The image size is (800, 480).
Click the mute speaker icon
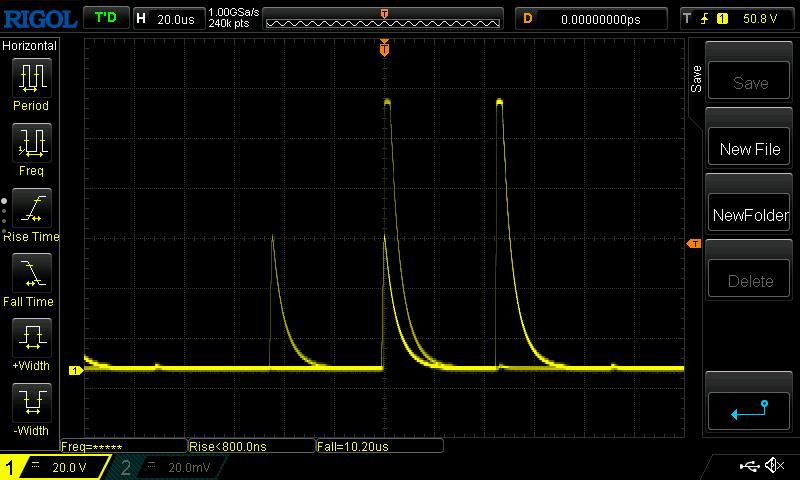pos(773,466)
